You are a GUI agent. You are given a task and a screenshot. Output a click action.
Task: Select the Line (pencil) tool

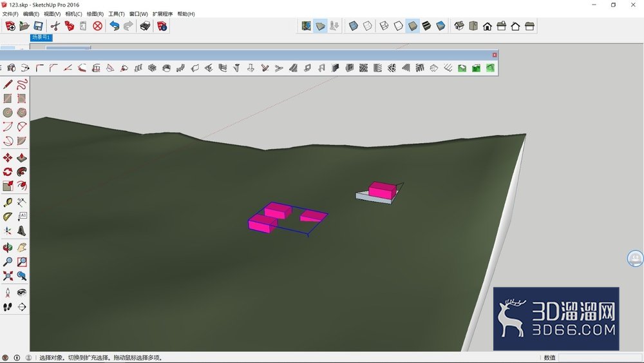tap(8, 84)
